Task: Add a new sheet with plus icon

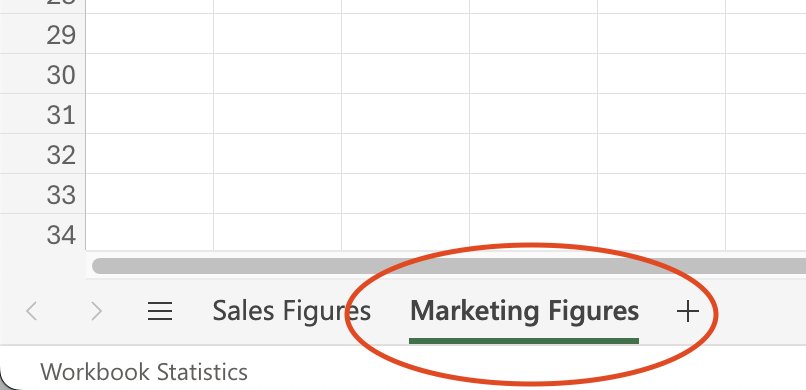Action: [687, 312]
